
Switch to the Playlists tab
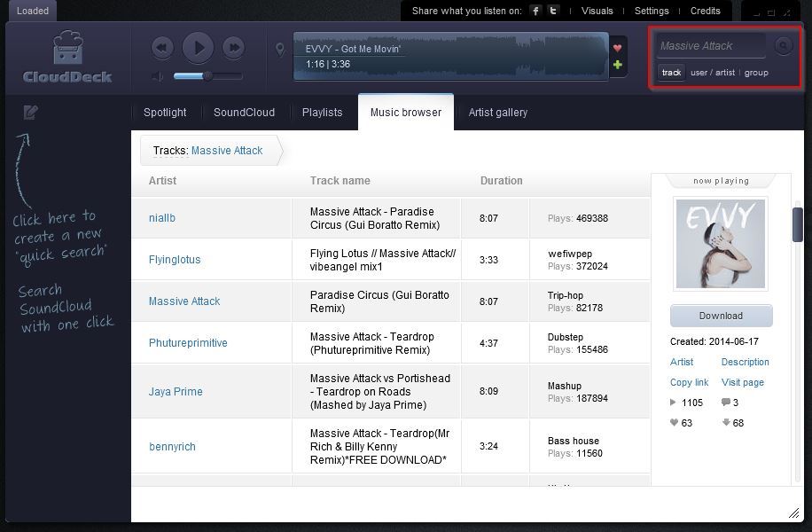[322, 113]
